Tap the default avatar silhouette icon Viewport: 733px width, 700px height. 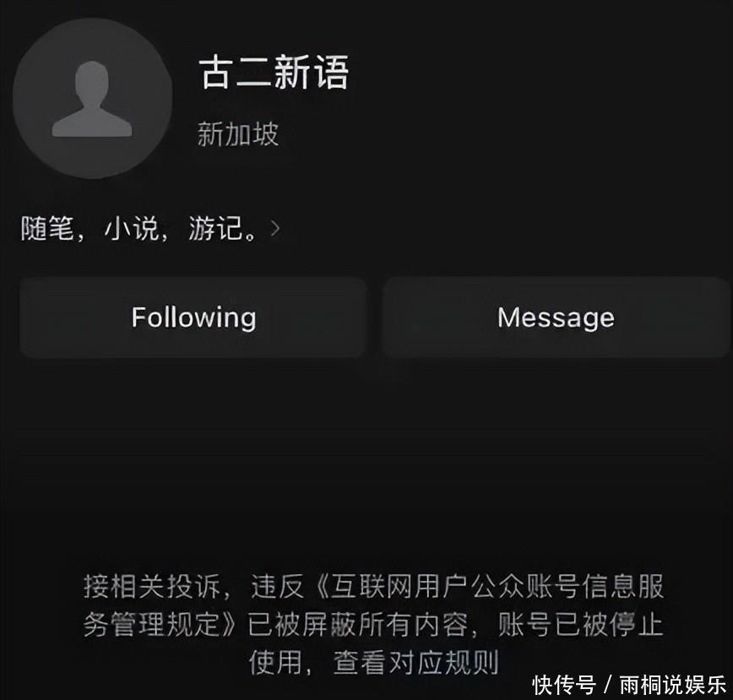coord(92,99)
